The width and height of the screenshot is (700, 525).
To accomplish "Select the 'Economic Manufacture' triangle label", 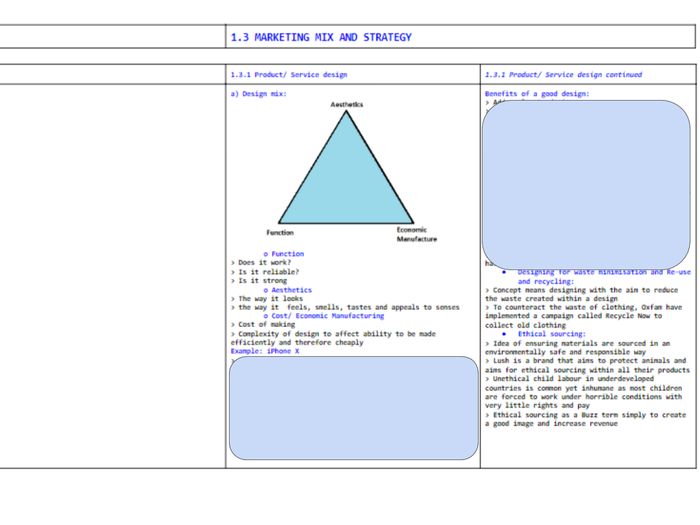I will (x=417, y=234).
